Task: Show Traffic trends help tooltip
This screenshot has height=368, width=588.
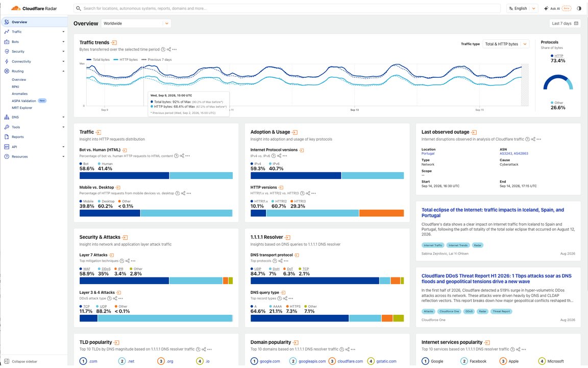Action: tap(163, 50)
